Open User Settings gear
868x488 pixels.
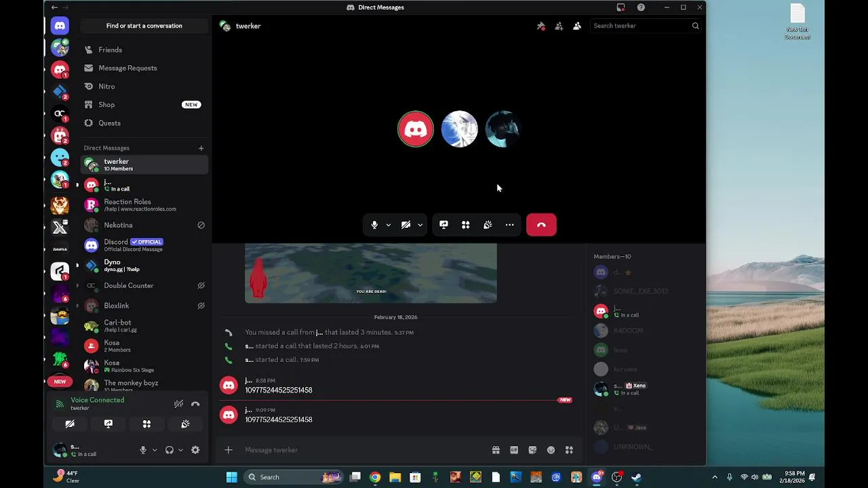click(195, 450)
